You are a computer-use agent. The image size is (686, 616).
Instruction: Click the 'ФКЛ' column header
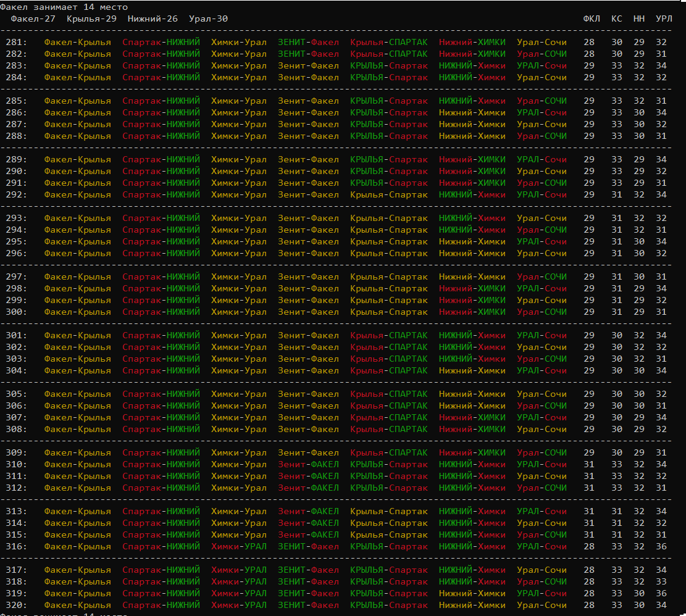point(592,19)
